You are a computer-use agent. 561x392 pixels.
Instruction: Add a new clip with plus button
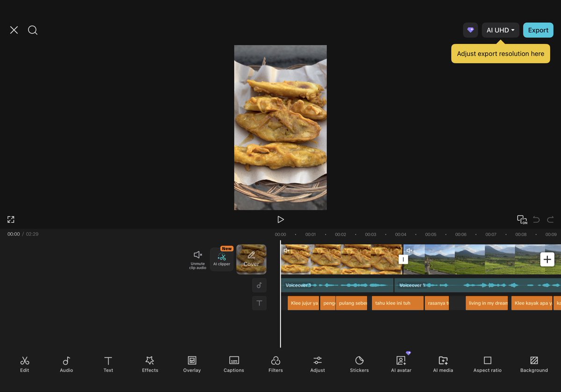point(547,259)
